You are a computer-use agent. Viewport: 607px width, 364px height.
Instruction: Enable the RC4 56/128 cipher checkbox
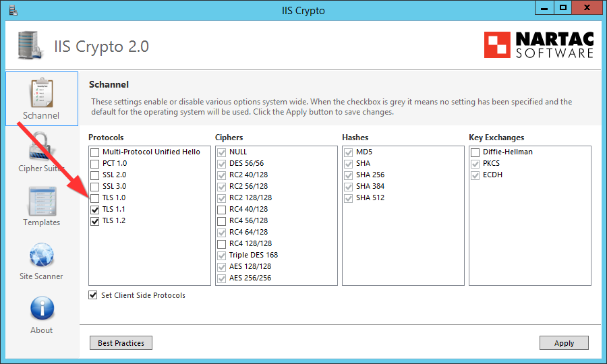pyautogui.click(x=221, y=221)
